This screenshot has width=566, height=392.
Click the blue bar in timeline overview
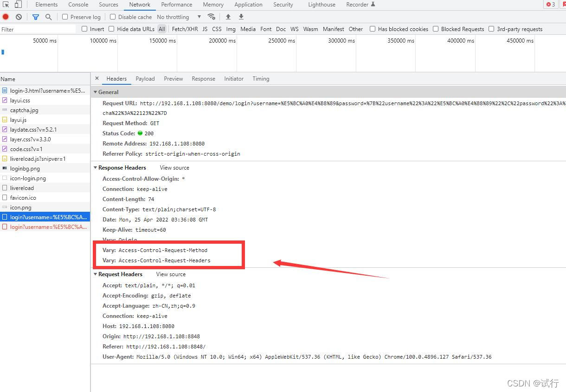3,52
